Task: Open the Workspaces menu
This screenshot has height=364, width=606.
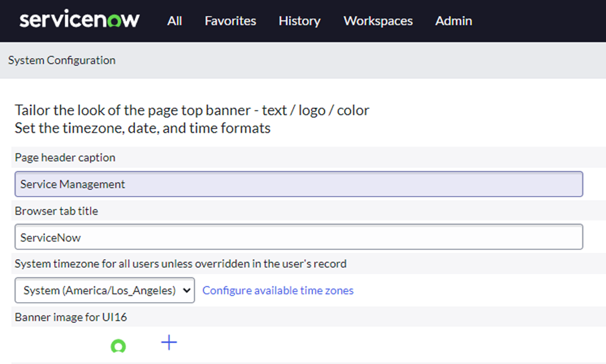Action: (378, 21)
